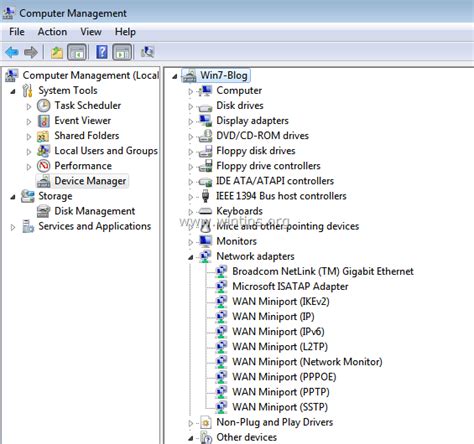
Task: Click the Device Manager icon in tree
Action: pos(44,181)
